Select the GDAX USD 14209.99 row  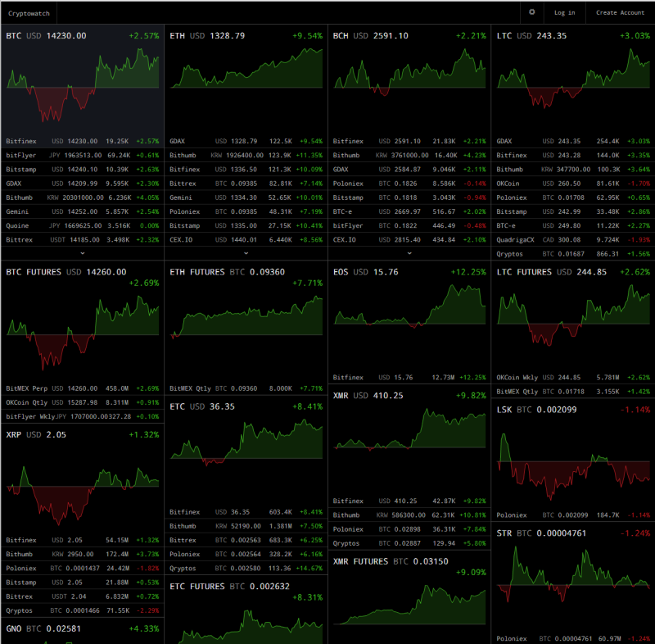coord(83,184)
